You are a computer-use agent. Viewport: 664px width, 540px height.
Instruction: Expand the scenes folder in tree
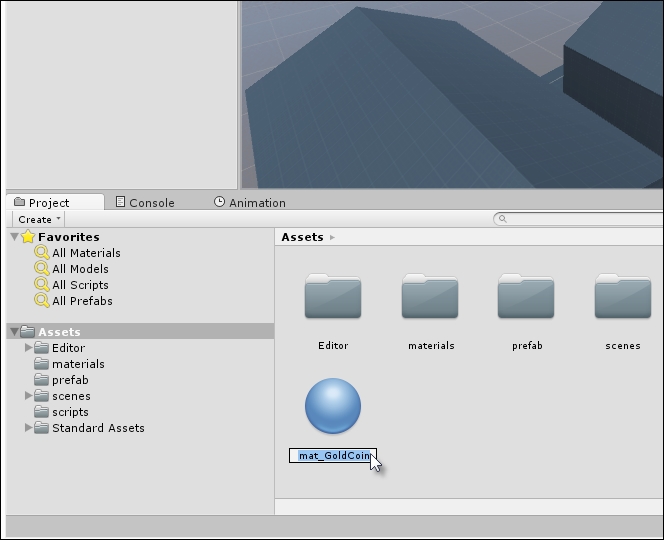click(28, 396)
